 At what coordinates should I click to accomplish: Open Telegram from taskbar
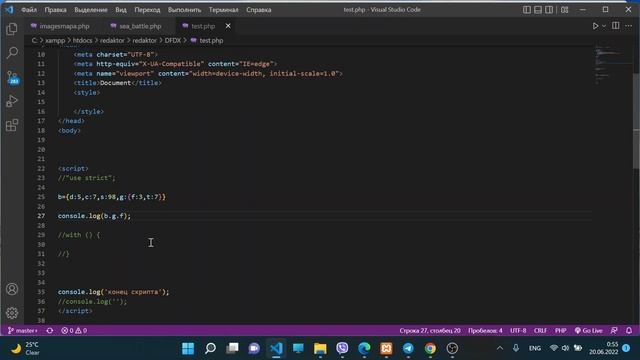pos(408,348)
